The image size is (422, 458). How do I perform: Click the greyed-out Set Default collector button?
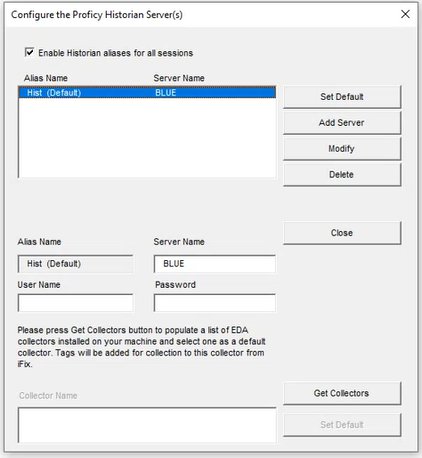tap(342, 425)
